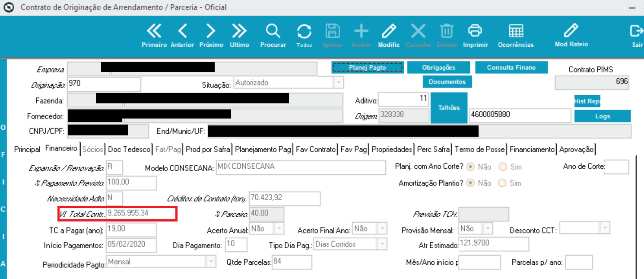Select Não for Amortização Plantio

coord(471,183)
